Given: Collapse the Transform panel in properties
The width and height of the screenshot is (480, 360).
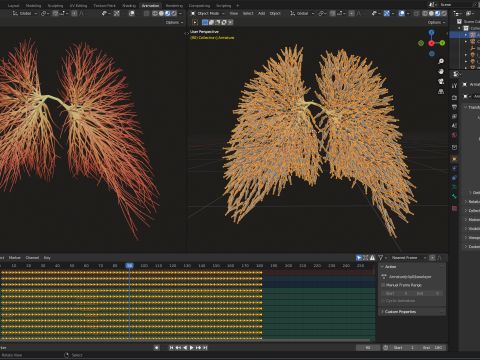Looking at the screenshot, I should coord(466,107).
